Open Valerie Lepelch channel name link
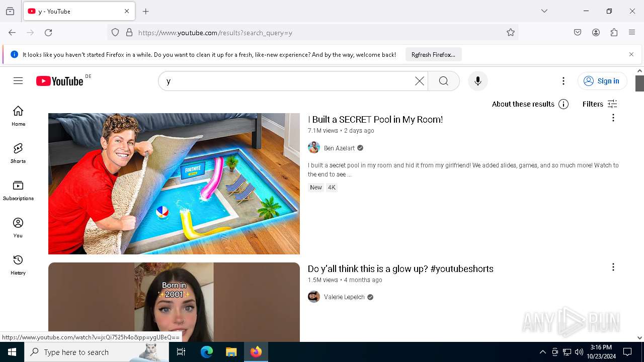This screenshot has height=362, width=644. coord(344,297)
